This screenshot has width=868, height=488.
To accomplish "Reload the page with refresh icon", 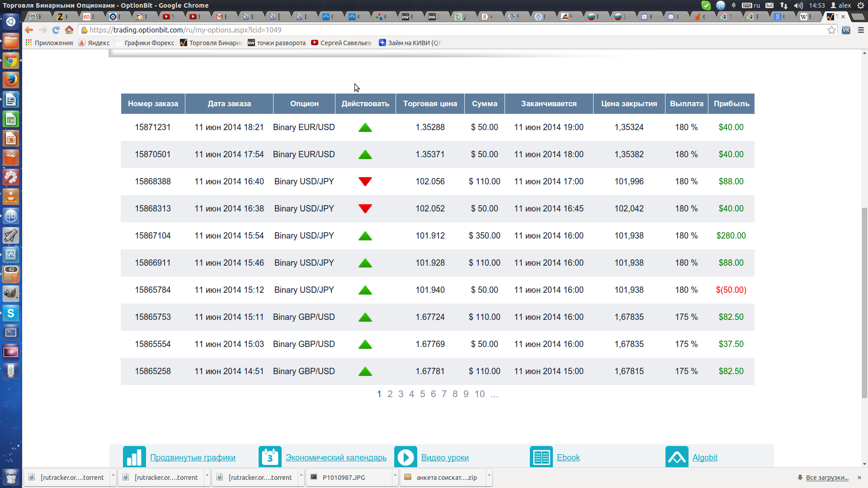I will tap(56, 30).
